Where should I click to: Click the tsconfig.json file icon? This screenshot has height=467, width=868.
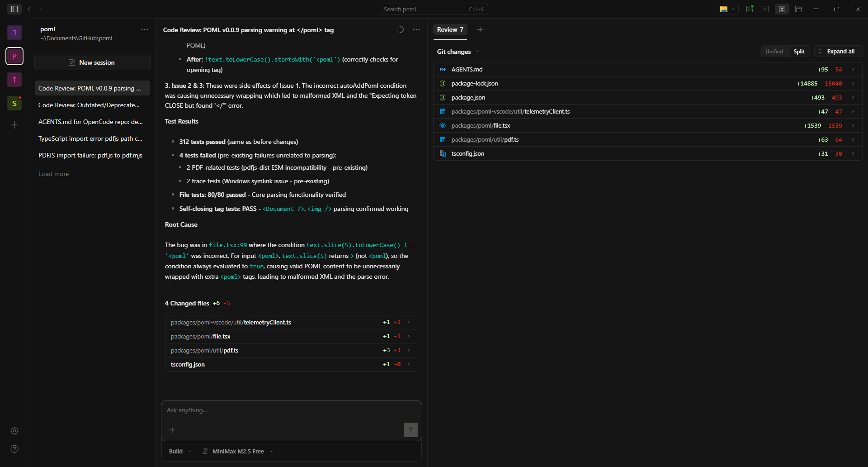pyautogui.click(x=443, y=153)
